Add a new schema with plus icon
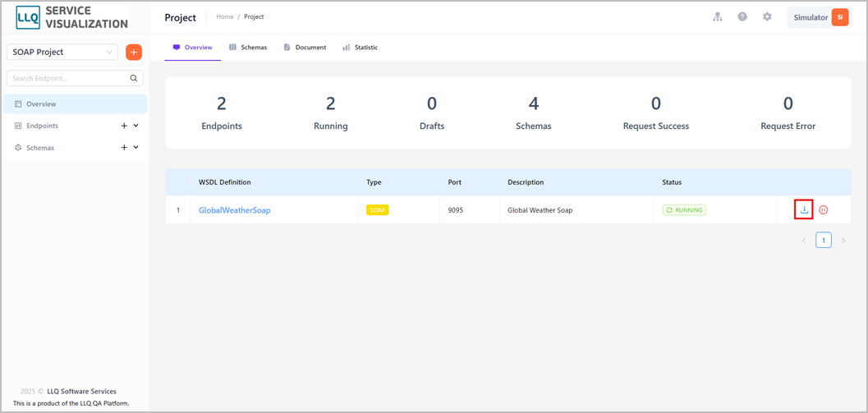Viewport: 868px width, 413px height. point(124,147)
